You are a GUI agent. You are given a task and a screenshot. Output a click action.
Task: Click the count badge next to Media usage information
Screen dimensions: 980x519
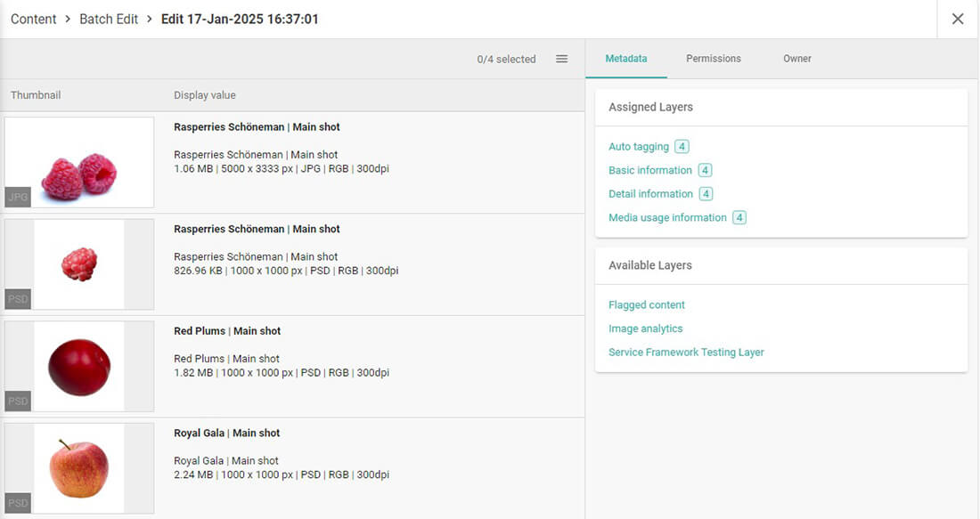(739, 217)
